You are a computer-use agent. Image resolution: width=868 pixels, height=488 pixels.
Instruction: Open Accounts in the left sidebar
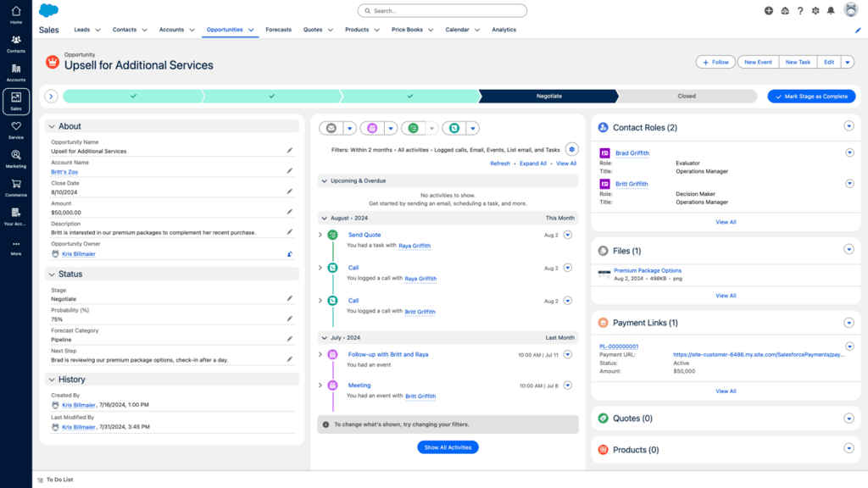[x=16, y=73]
